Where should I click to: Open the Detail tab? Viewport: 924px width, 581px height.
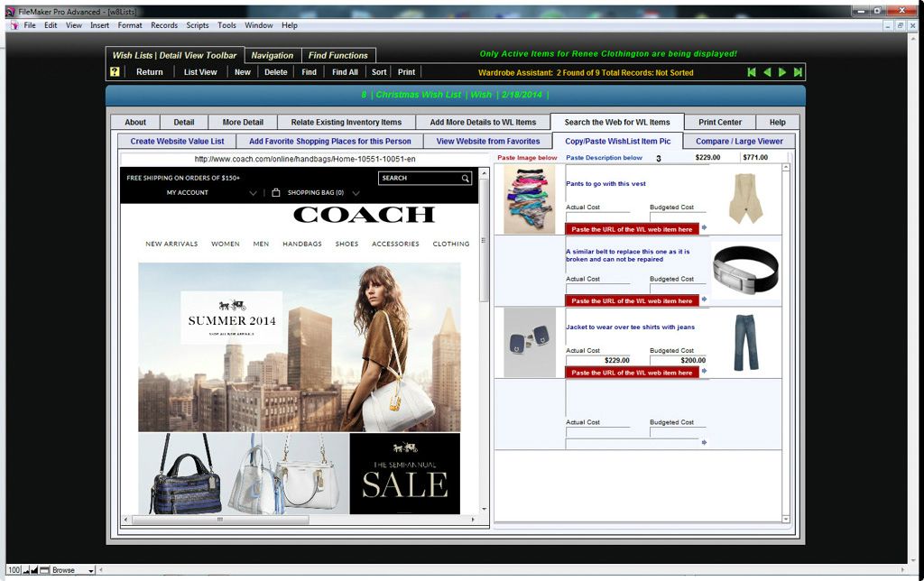pyautogui.click(x=184, y=122)
